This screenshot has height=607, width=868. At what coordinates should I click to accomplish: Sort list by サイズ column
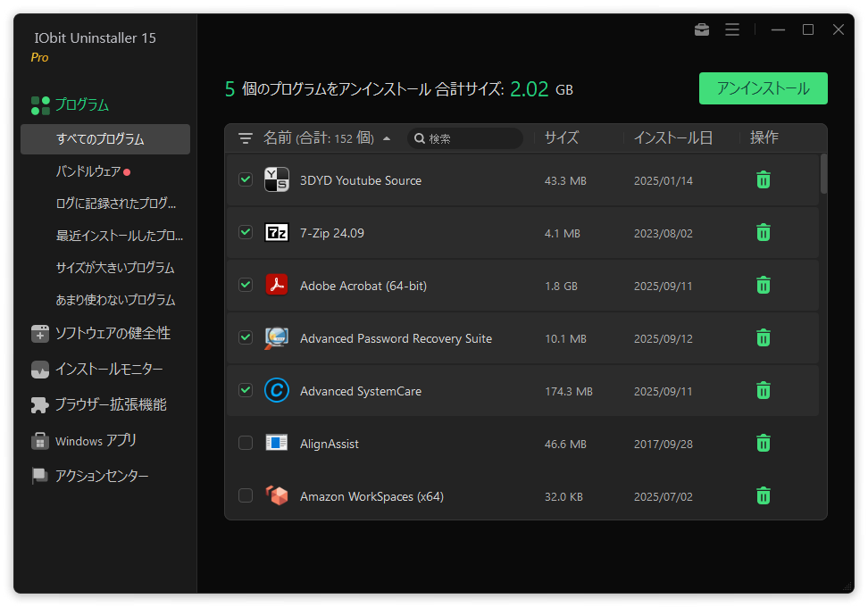coord(562,138)
